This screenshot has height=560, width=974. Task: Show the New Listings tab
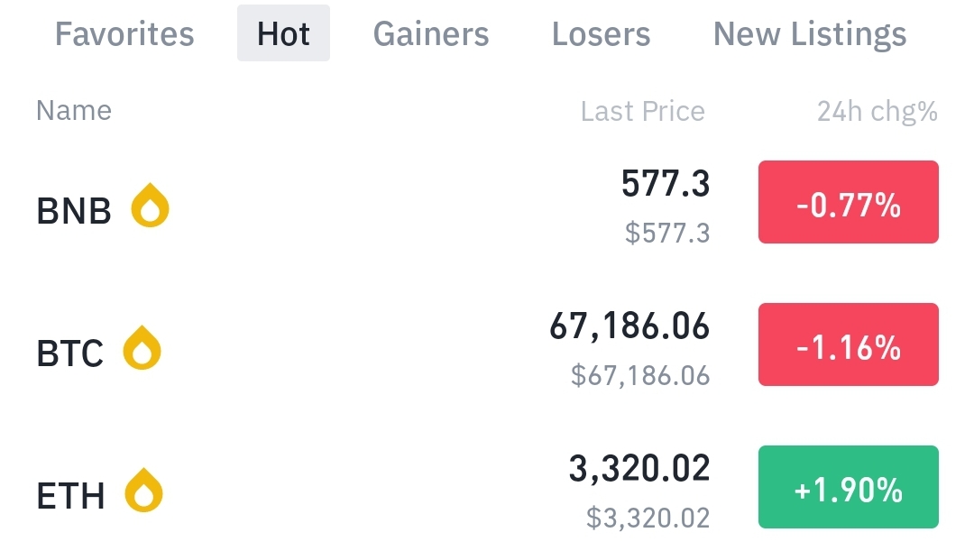click(809, 34)
